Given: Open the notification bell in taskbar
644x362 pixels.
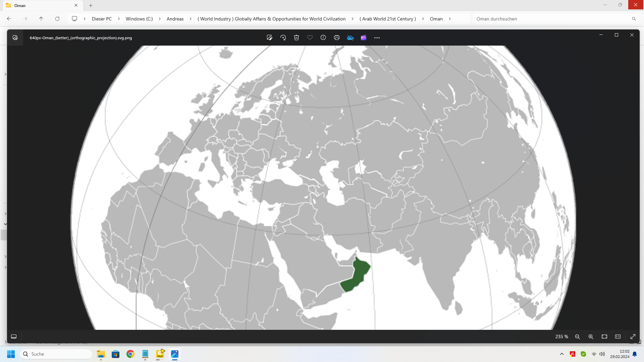Looking at the screenshot, I should point(635,354).
